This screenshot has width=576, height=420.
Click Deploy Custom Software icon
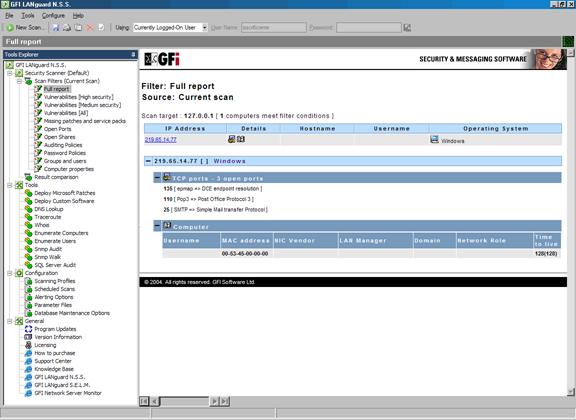pyautogui.click(x=28, y=201)
